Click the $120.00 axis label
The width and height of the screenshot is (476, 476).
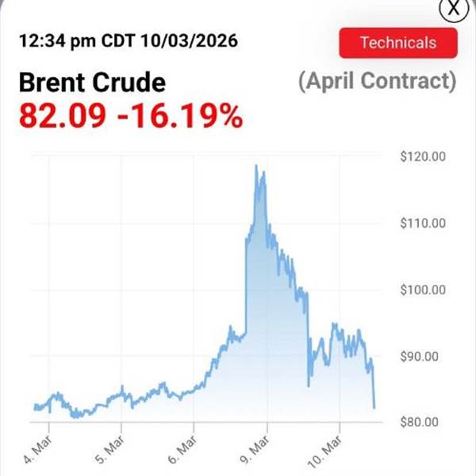coord(424,156)
